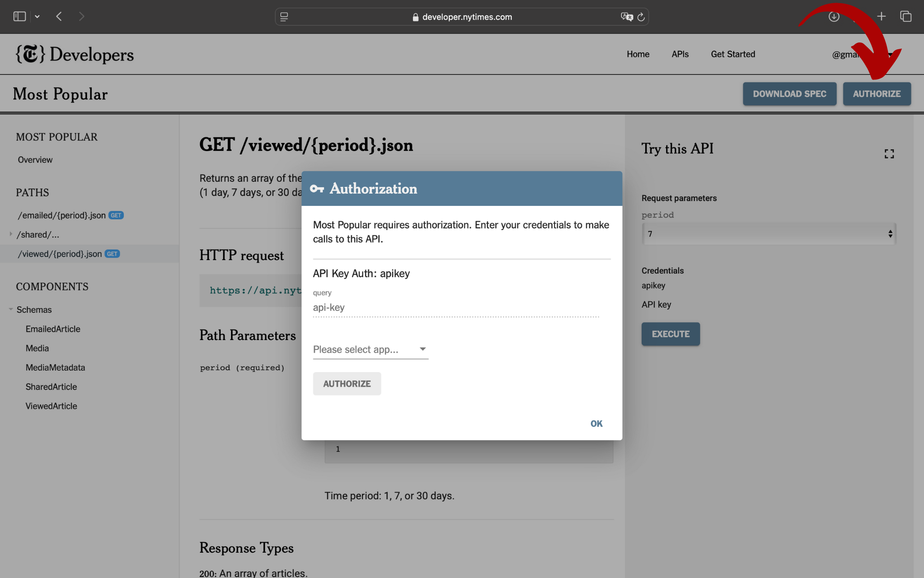924x578 pixels.
Task: Click OK to close Authorization dialog
Action: (596, 424)
